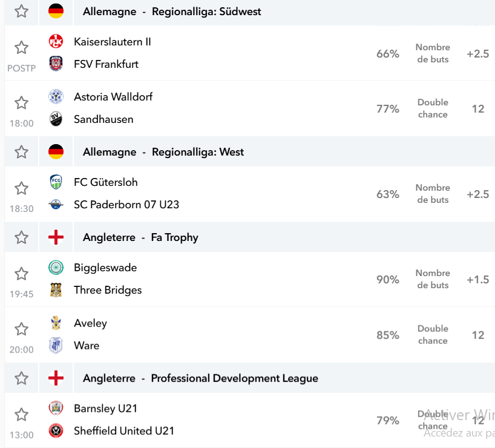Open the Allemagne Regionalliga: Südwest league header
This screenshot has width=495, height=448.
172,12
